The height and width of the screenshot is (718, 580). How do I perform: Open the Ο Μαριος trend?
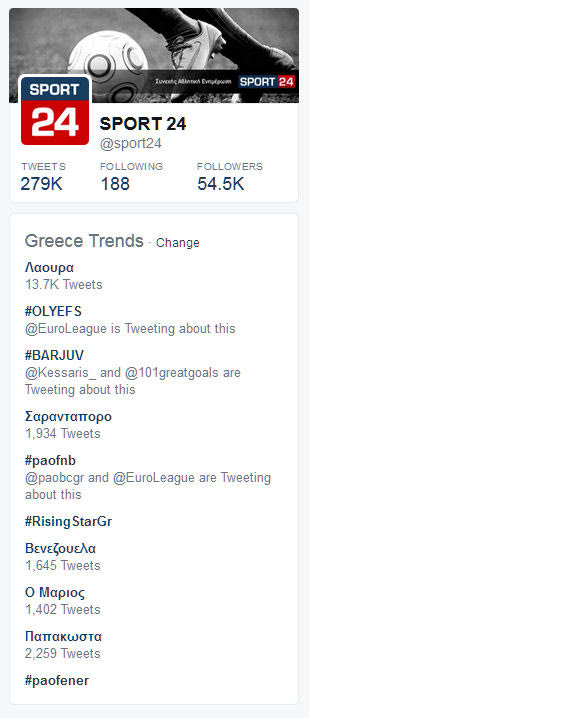point(55,593)
